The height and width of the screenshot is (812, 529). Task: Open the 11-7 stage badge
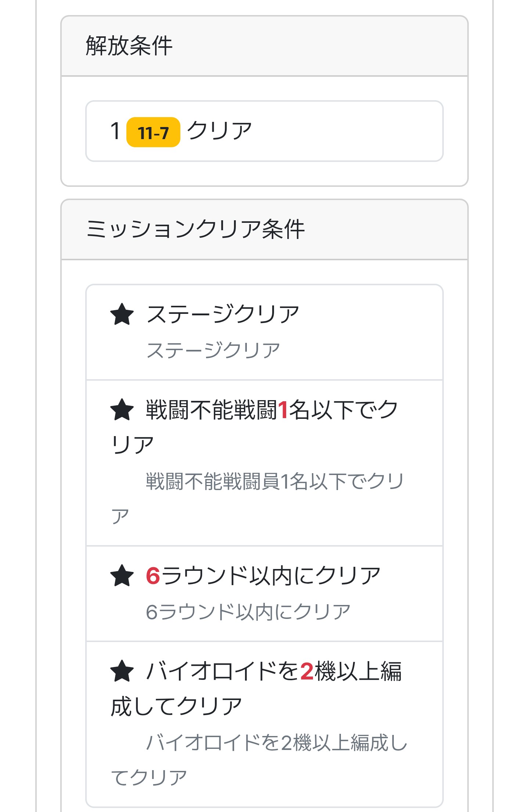(153, 133)
